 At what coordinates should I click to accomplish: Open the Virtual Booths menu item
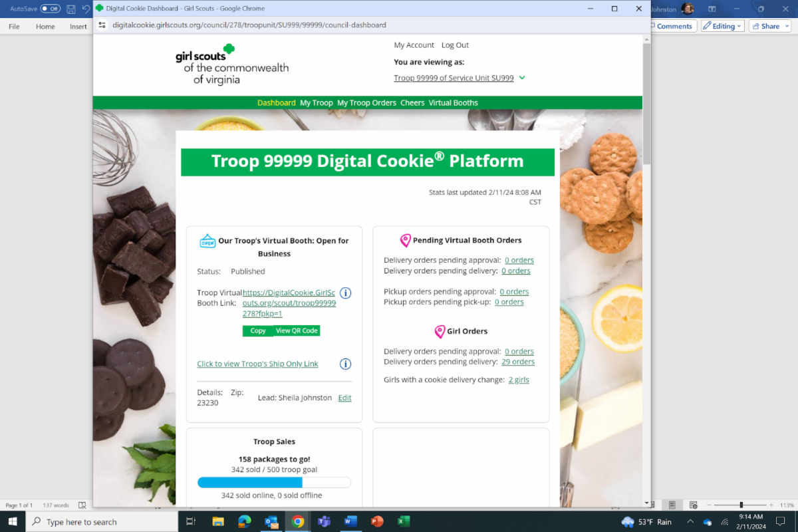pos(453,103)
